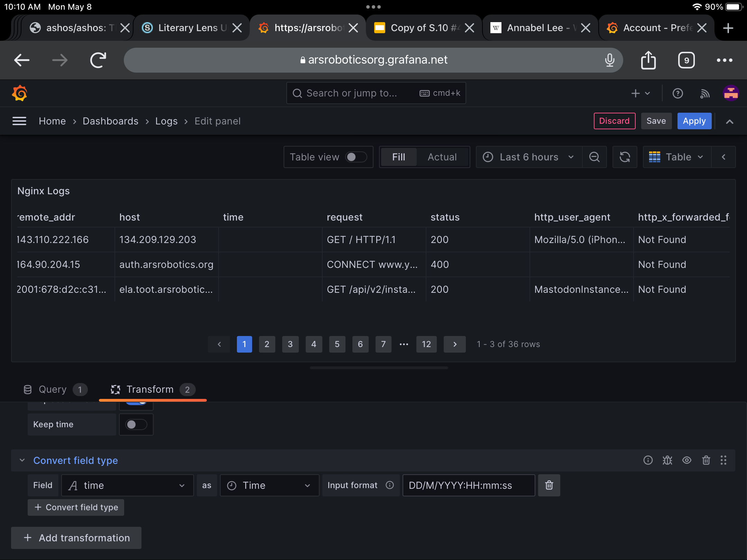This screenshot has width=747, height=560.
Task: Open debug for Convert field type
Action: (667, 460)
